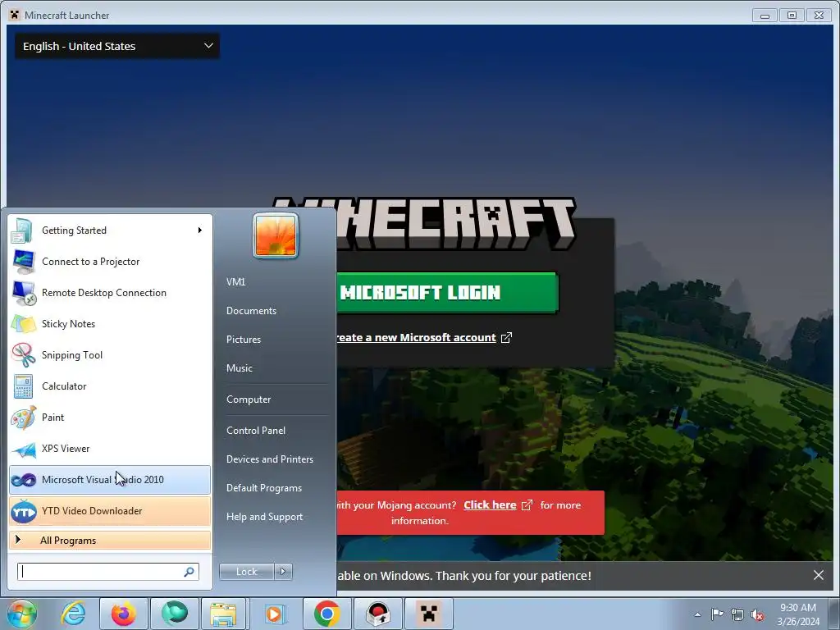Click the search magnifier in Start menu
Image resolution: width=840 pixels, height=630 pixels.
coord(189,572)
